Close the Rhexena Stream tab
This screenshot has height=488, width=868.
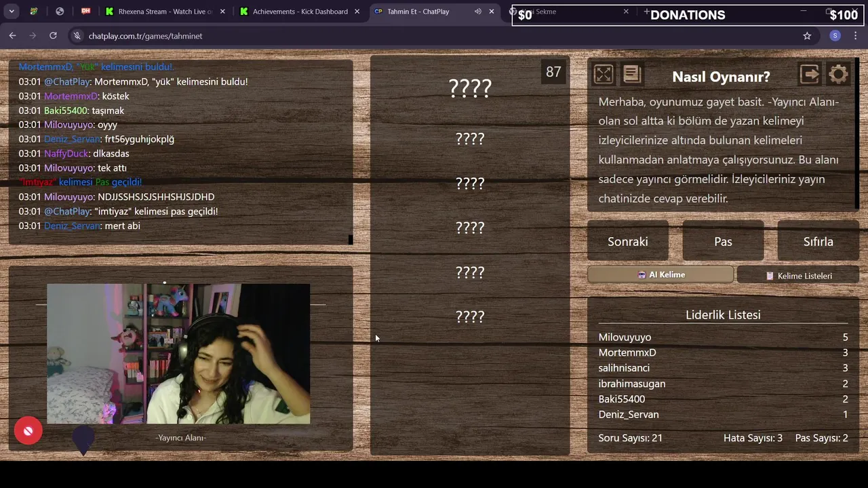pos(223,12)
